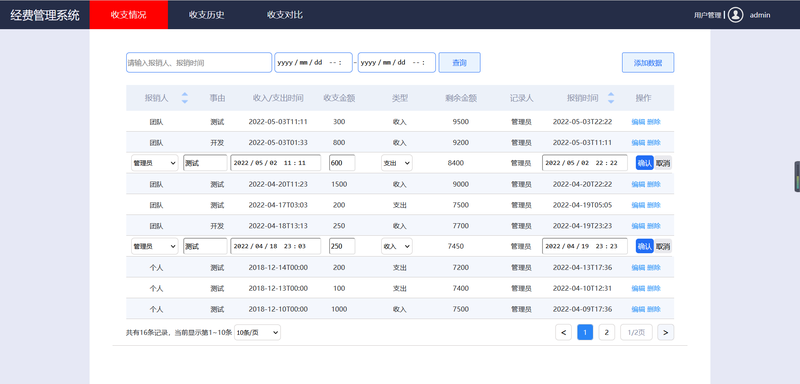Click 确认 in the 8400 editing row

644,163
